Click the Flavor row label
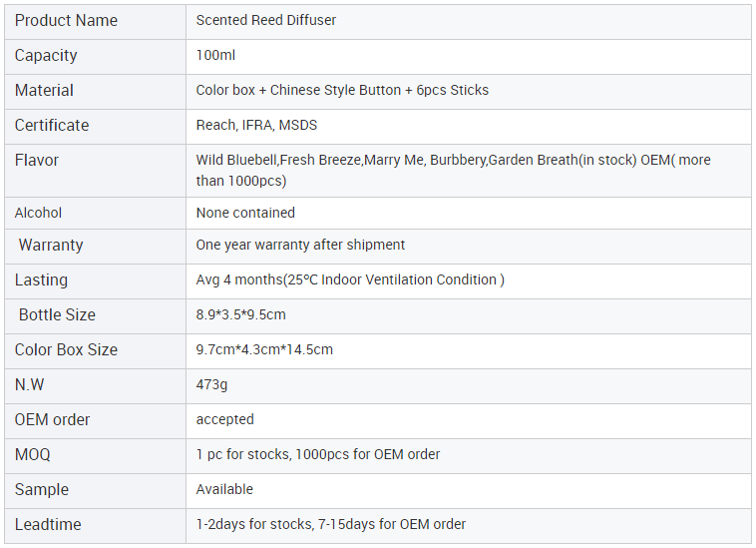 pyautogui.click(x=37, y=161)
